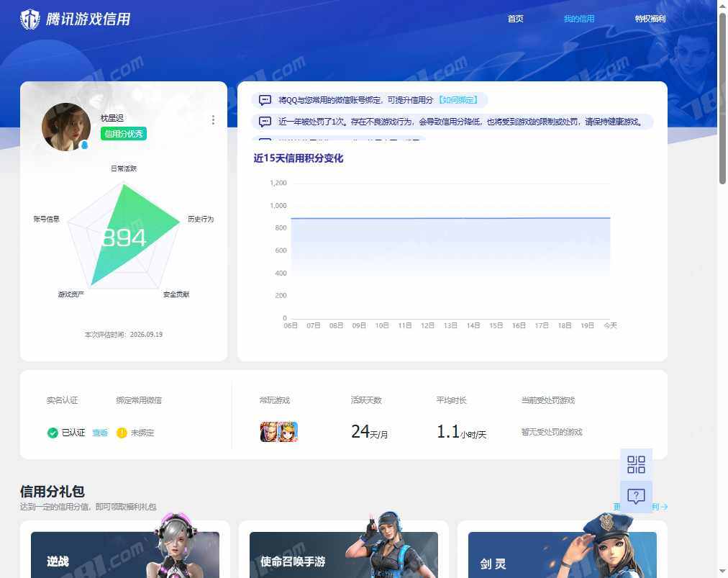
Task: Click the second frequently played game icon
Action: [x=288, y=432]
